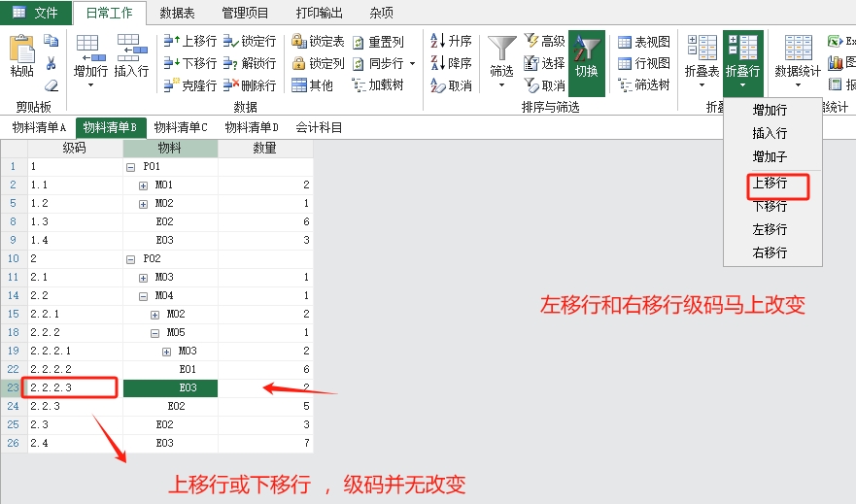The width and height of the screenshot is (856, 504).
Task: Click the cut scissors icon
Action: (51, 63)
